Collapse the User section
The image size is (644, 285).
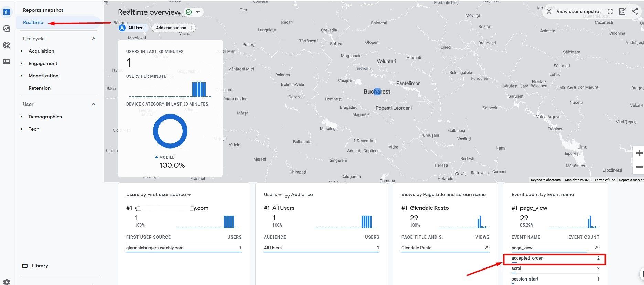[94, 104]
